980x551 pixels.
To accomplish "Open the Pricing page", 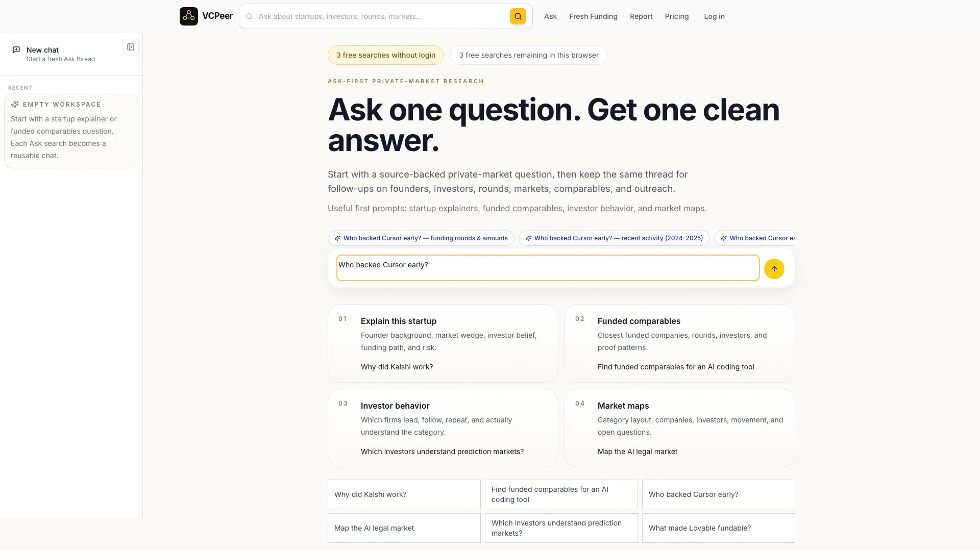I will pyautogui.click(x=677, y=16).
